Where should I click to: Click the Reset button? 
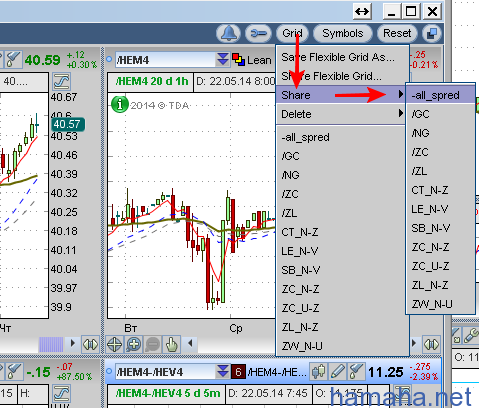click(x=397, y=33)
